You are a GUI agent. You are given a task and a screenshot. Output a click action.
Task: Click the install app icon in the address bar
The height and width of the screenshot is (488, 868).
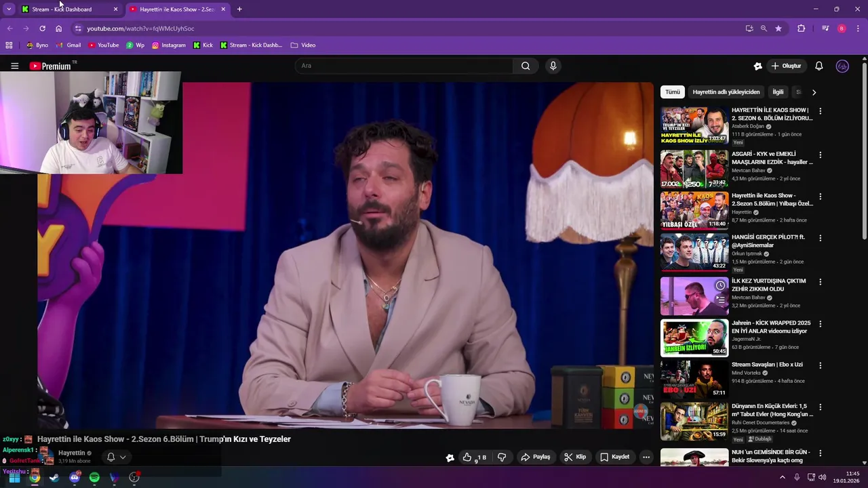[749, 28]
